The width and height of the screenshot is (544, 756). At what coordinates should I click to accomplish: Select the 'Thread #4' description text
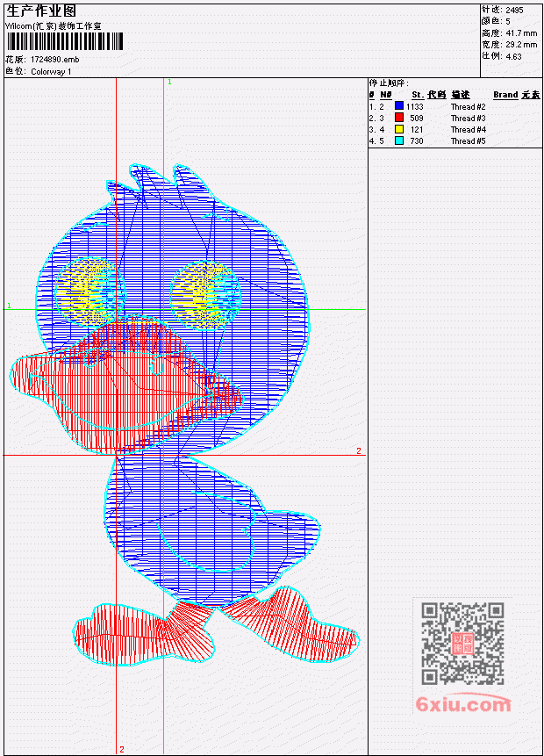[x=468, y=130]
